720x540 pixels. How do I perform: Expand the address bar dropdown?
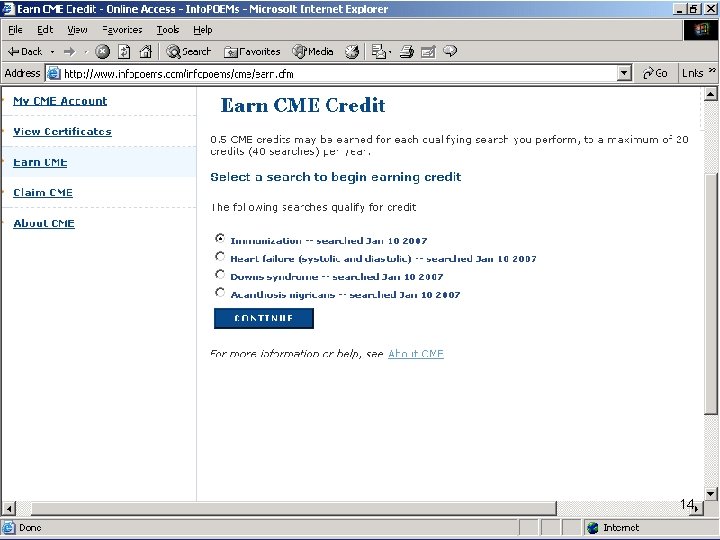click(624, 73)
